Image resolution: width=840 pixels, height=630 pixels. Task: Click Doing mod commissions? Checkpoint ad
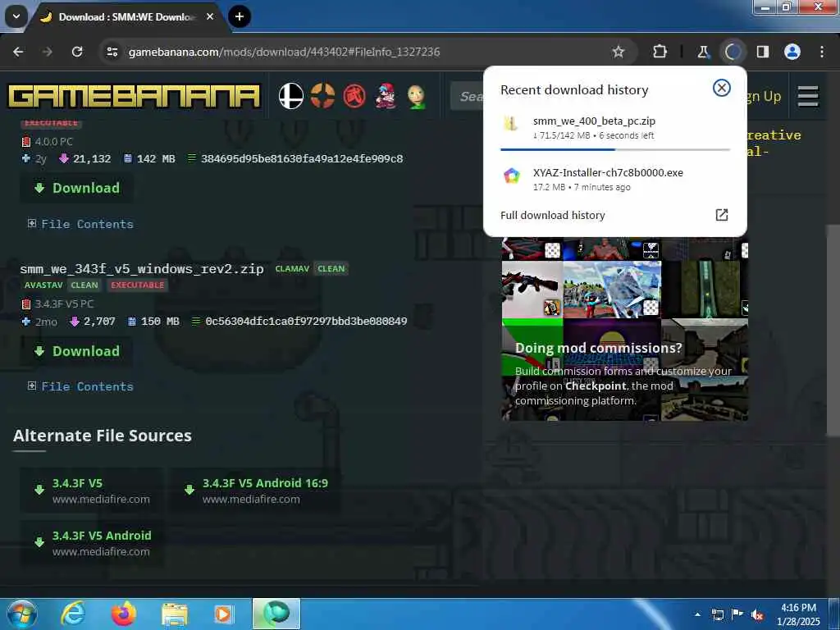624,328
